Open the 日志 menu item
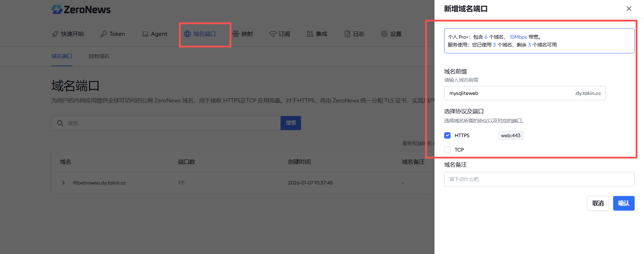644x254 pixels. [x=354, y=34]
